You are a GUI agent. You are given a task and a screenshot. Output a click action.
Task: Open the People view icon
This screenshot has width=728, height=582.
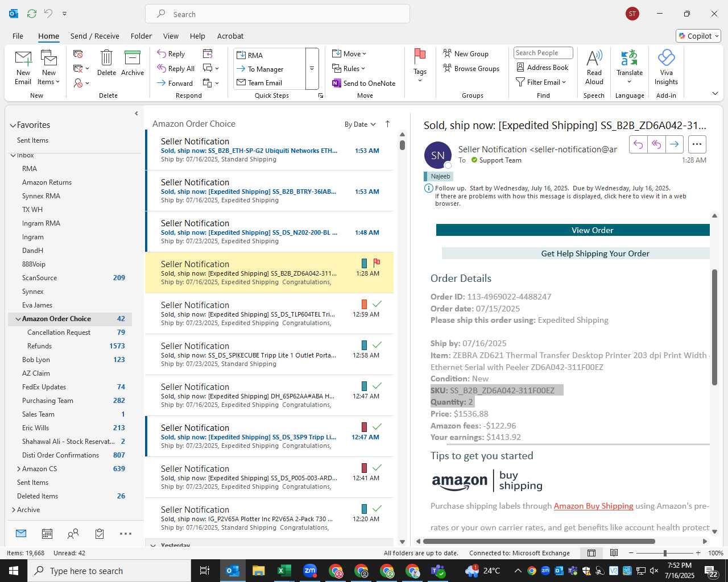[73, 534]
